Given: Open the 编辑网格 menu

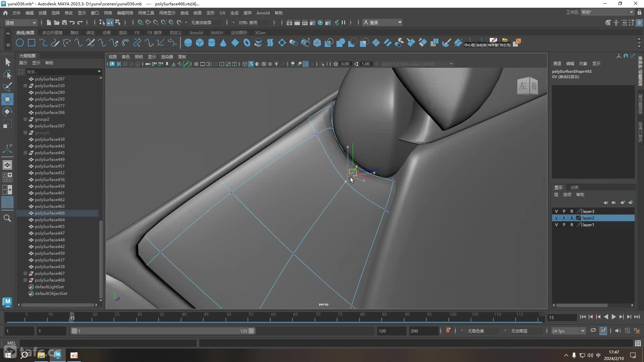Looking at the screenshot, I should pos(125,13).
